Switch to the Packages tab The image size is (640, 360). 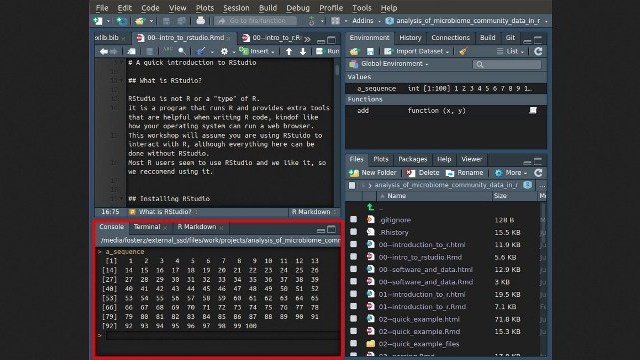click(x=412, y=159)
